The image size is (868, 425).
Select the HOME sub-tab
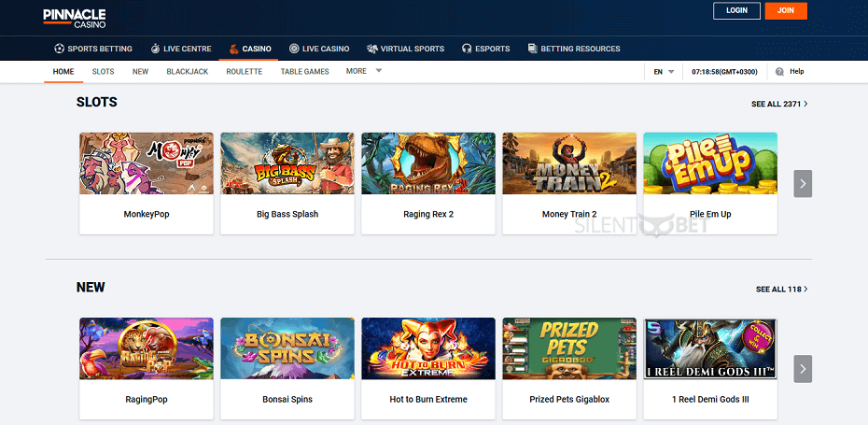[x=63, y=72]
